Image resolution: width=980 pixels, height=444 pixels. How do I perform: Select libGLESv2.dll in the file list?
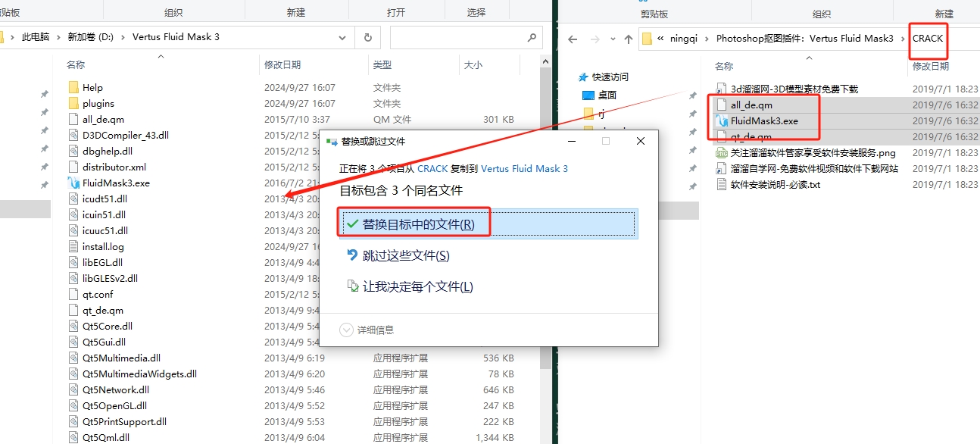click(x=110, y=278)
